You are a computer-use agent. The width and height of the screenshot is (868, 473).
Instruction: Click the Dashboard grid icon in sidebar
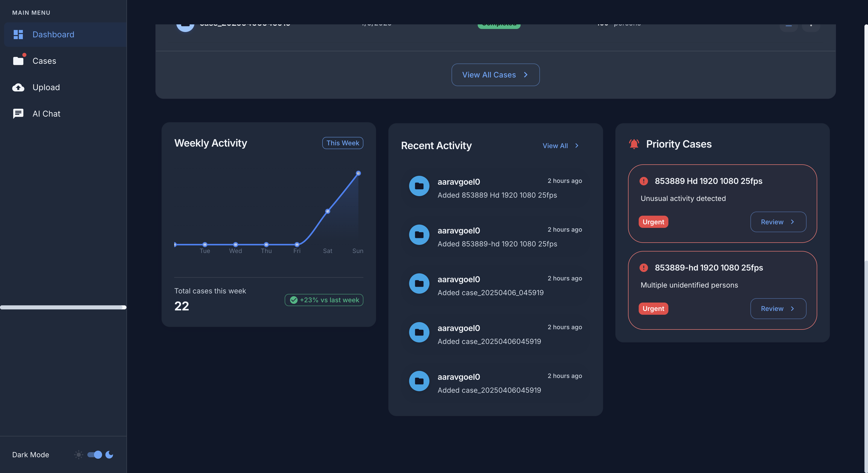(18, 34)
